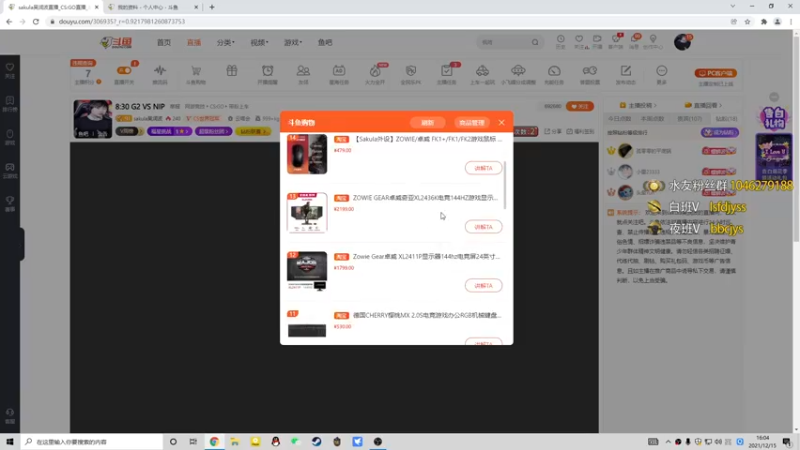The height and width of the screenshot is (450, 800).
Task: Click the orange follow heart button
Action: (580, 106)
